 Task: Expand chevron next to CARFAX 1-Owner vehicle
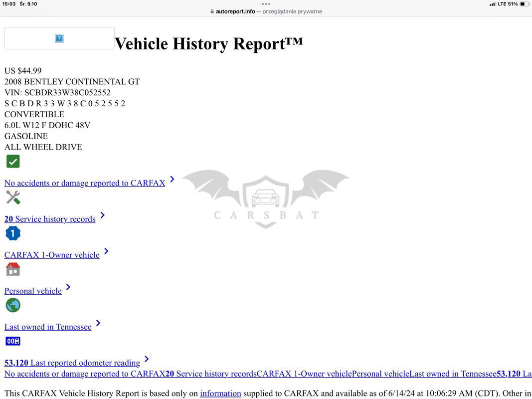106,251
